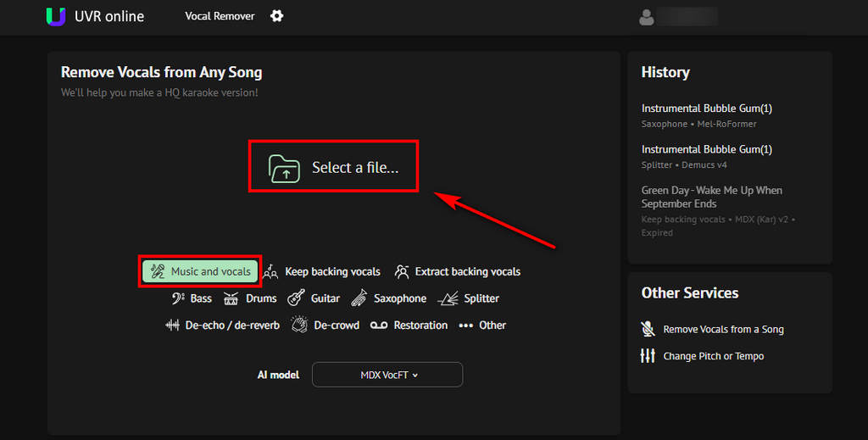Click Select a file upload area
The width and height of the screenshot is (868, 440).
334,167
